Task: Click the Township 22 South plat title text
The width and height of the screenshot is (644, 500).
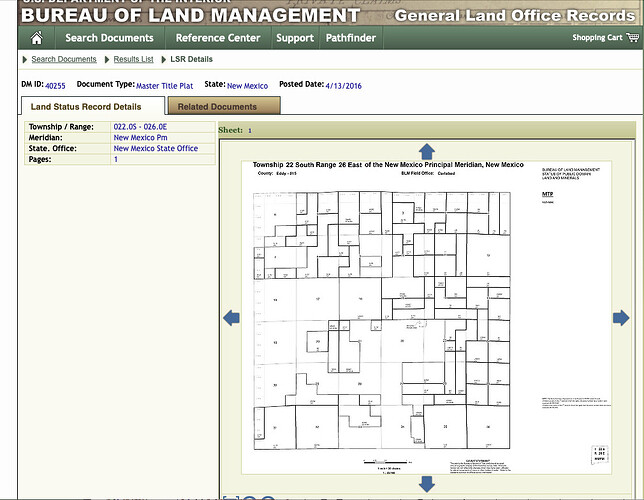Action: coord(388,164)
